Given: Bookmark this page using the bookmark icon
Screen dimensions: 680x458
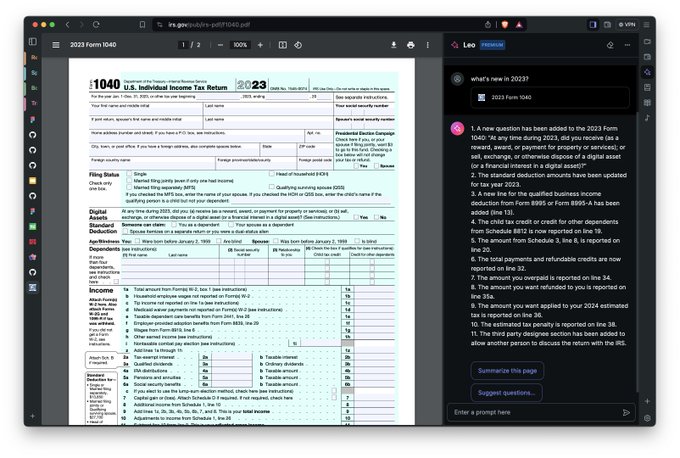Looking at the screenshot, I should 142,25.
